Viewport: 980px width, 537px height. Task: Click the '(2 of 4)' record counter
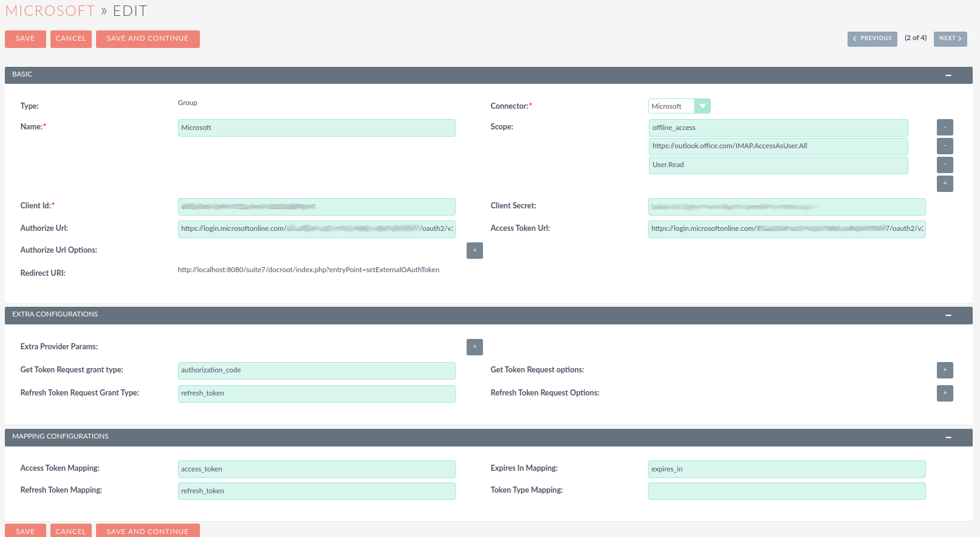pos(916,38)
